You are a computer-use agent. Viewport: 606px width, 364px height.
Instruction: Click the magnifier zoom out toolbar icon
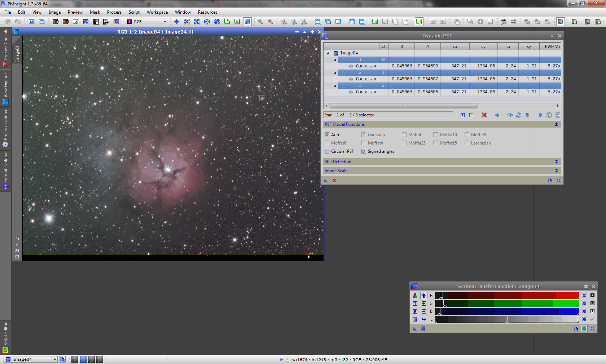point(270,22)
